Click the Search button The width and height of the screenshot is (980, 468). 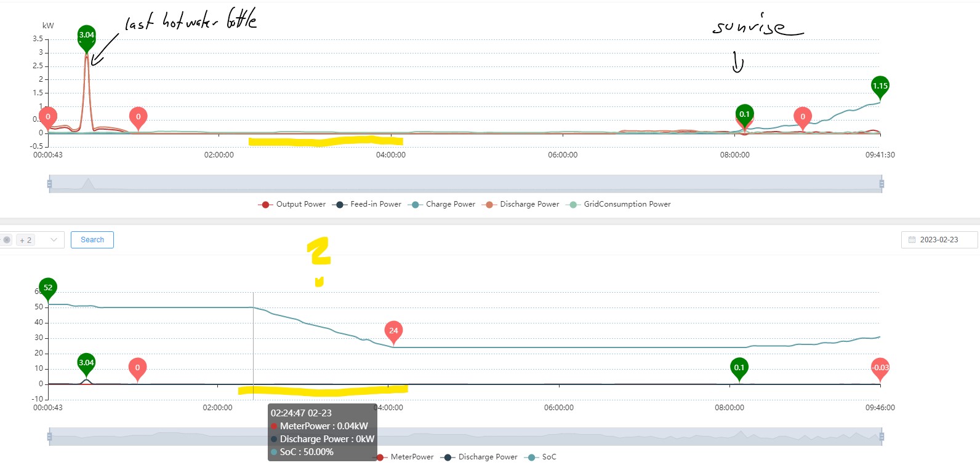pyautogui.click(x=92, y=240)
